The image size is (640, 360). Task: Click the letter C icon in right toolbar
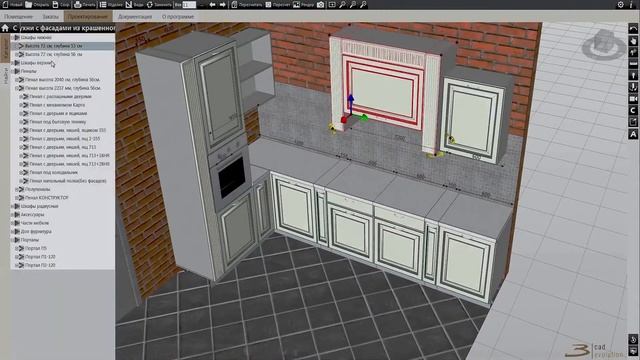pyautogui.click(x=633, y=110)
